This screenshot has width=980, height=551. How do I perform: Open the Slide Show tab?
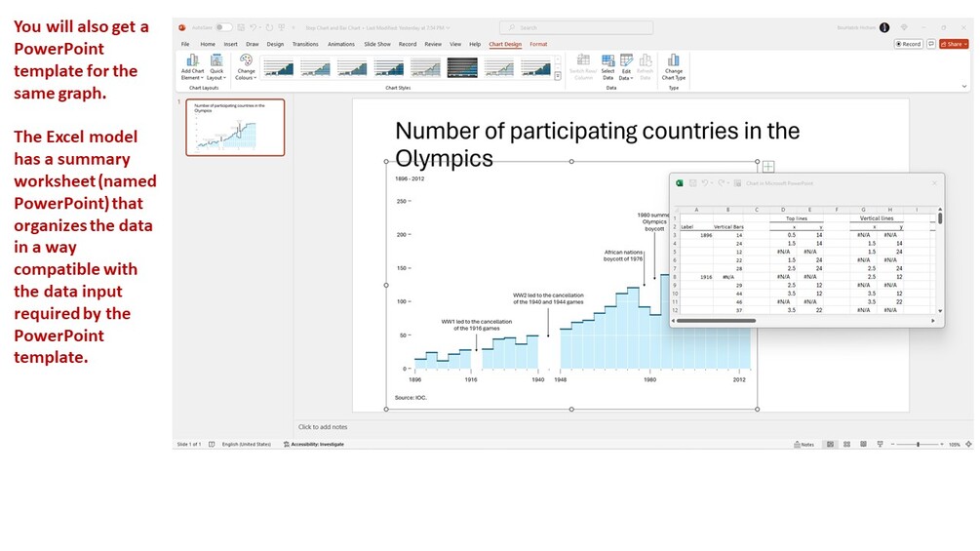pos(376,44)
